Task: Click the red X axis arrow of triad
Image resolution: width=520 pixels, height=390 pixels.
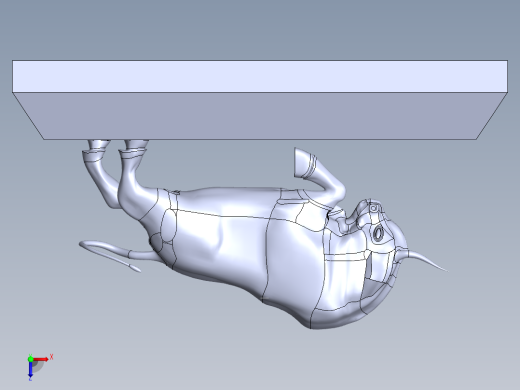Action: 41,359
